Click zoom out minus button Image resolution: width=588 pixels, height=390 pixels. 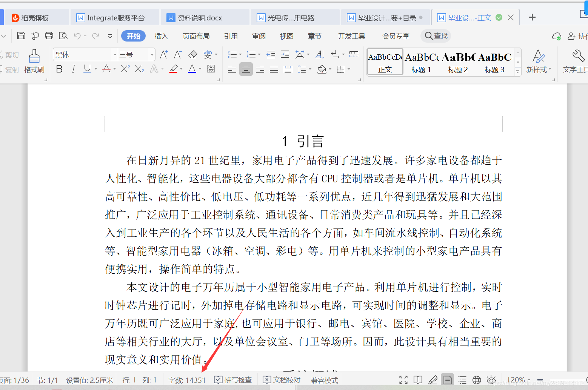pos(540,380)
